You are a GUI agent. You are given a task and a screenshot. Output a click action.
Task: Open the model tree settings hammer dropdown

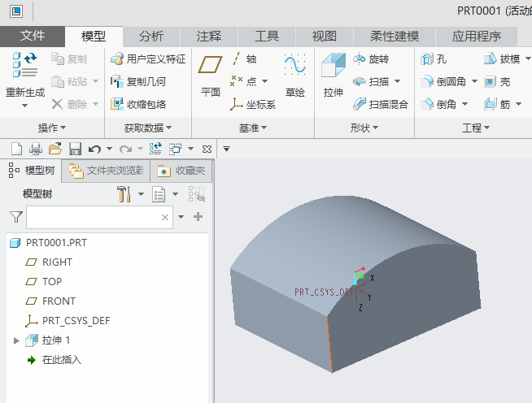[x=141, y=194]
